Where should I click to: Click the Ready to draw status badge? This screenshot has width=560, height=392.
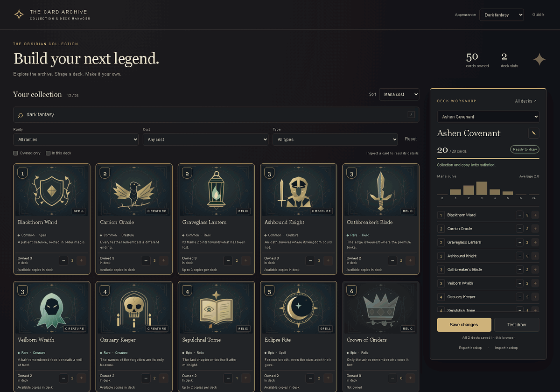[525, 149]
